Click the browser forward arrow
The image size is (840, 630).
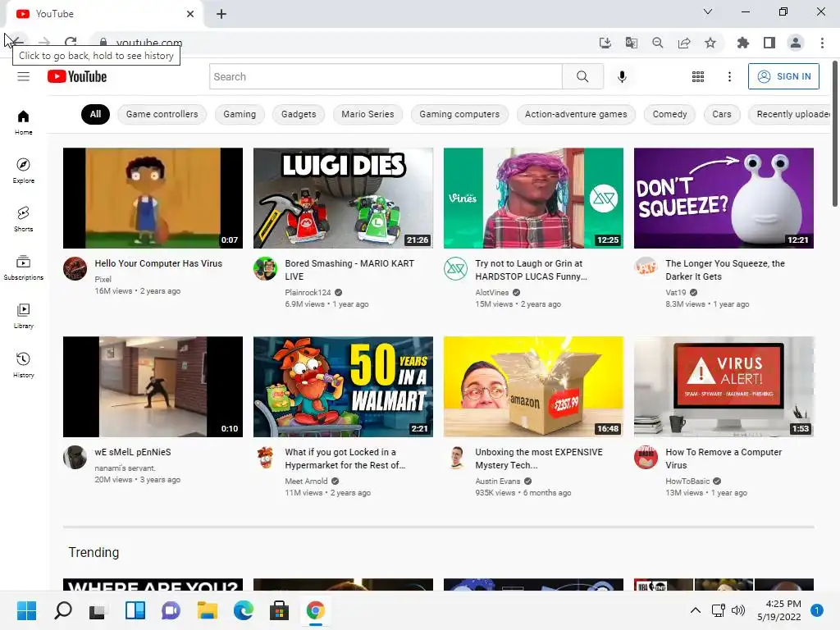pos(44,43)
